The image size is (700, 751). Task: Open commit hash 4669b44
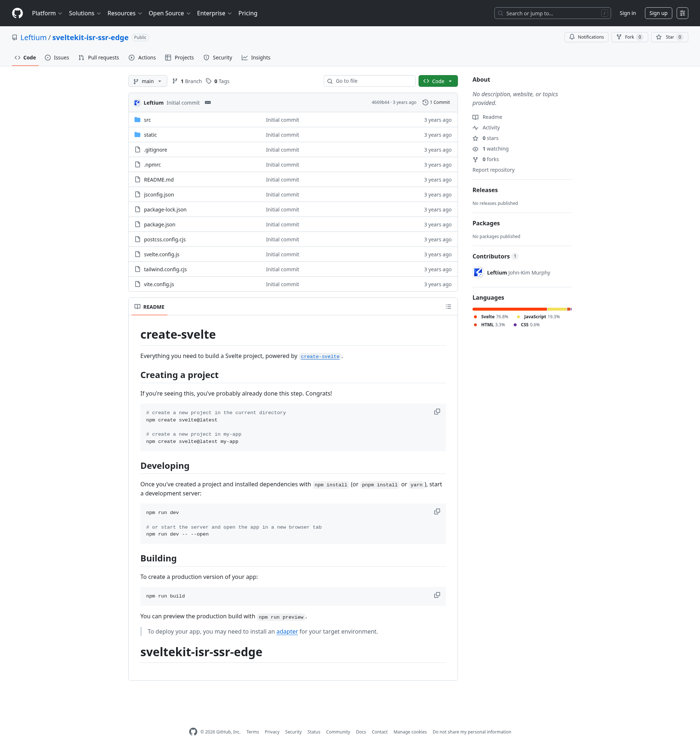click(380, 102)
